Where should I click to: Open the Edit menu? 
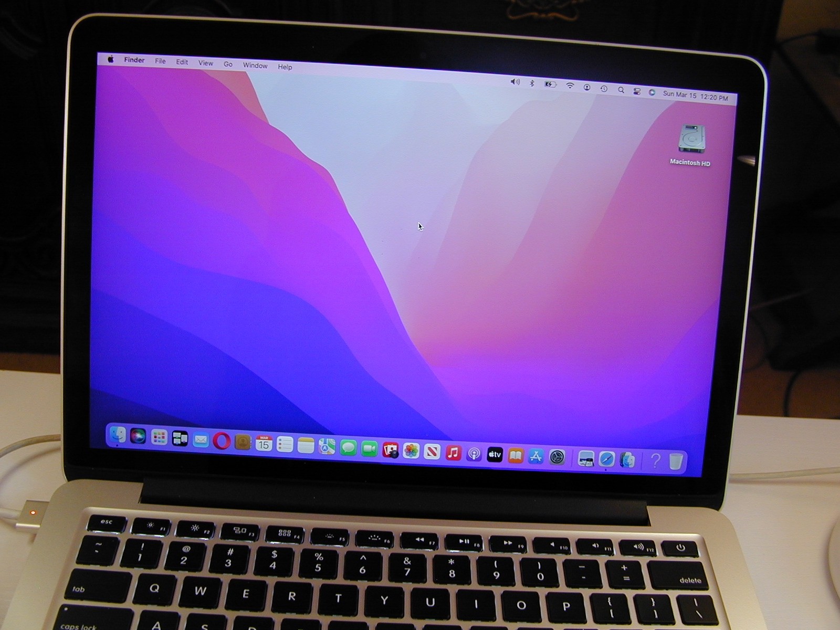(182, 62)
